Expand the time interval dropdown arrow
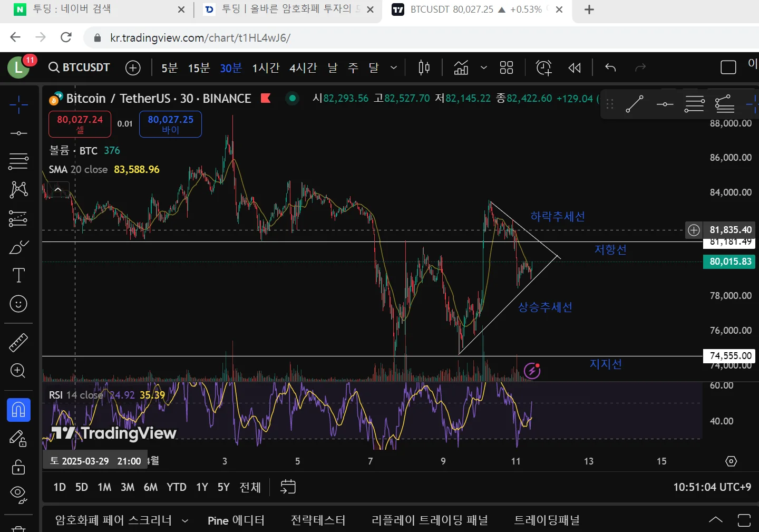Screen dimensions: 759x532 tap(393, 67)
